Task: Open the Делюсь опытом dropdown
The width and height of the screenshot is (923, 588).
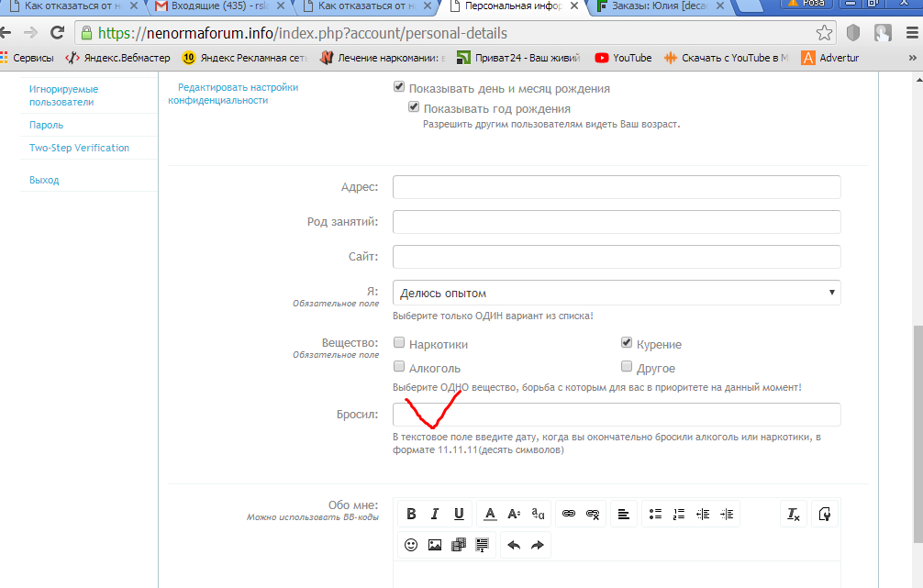Action: tap(617, 293)
